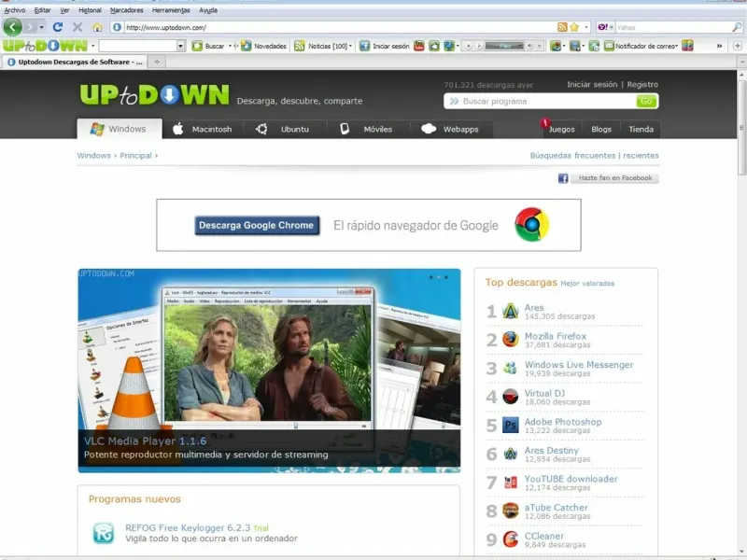The height and width of the screenshot is (560, 747).
Task: Open a new tab with plus button
Action: pyautogui.click(x=157, y=62)
